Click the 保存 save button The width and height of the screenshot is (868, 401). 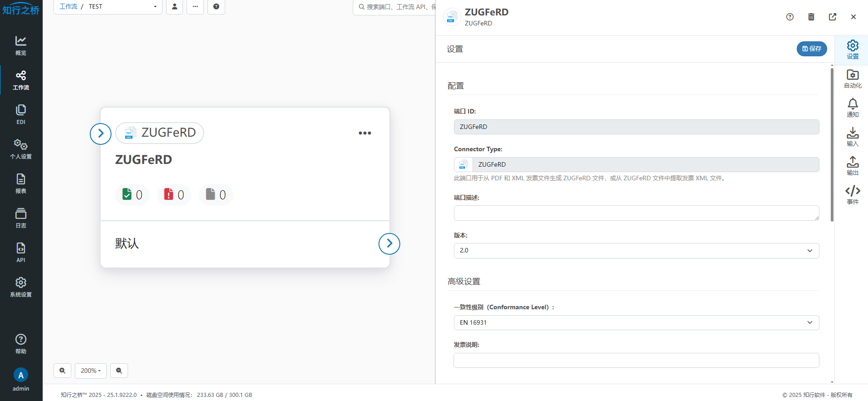812,49
